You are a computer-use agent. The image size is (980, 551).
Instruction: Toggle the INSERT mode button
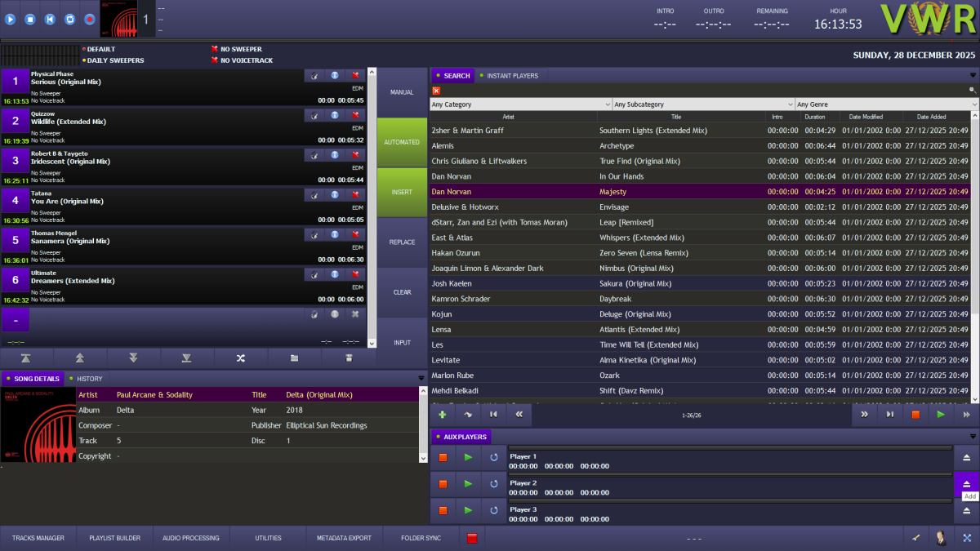tap(401, 193)
